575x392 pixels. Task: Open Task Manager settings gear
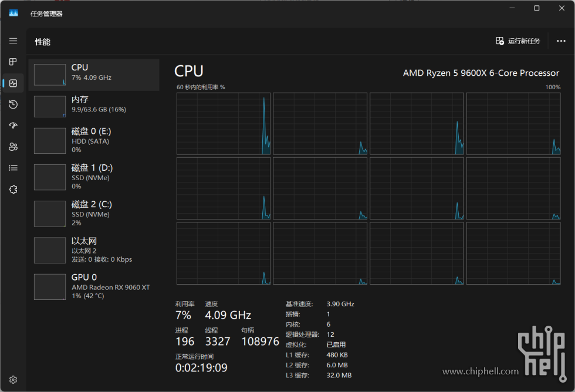pyautogui.click(x=13, y=380)
